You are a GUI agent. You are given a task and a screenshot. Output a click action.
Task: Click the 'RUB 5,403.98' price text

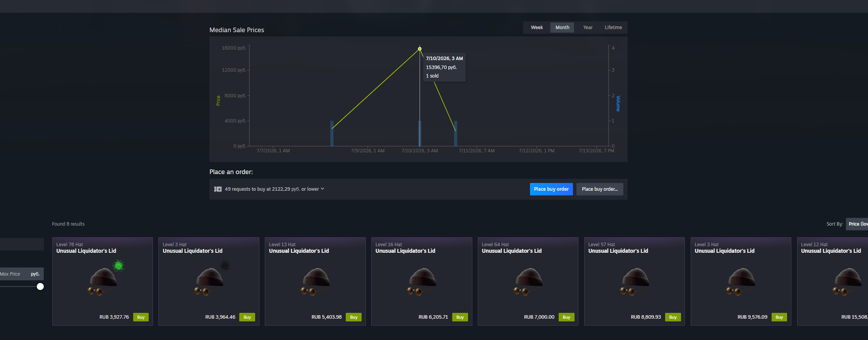coord(327,317)
